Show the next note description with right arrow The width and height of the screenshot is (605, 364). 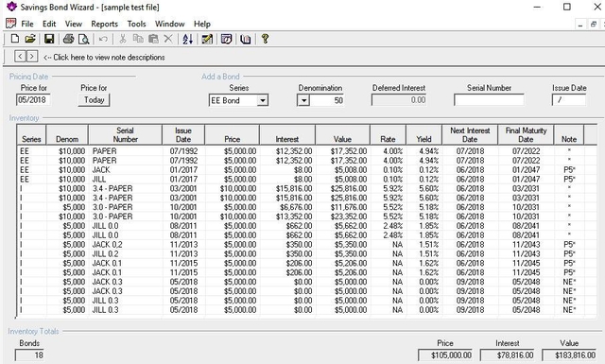(x=31, y=57)
